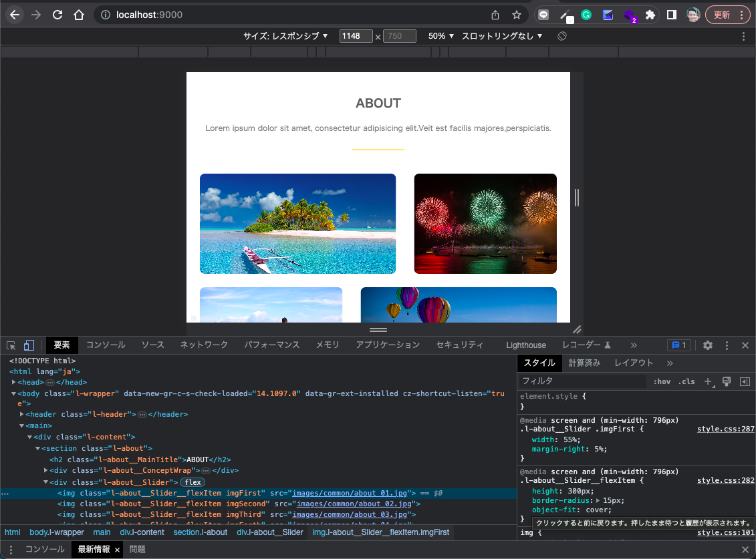Open DevTools customize three-dot menu

727,345
